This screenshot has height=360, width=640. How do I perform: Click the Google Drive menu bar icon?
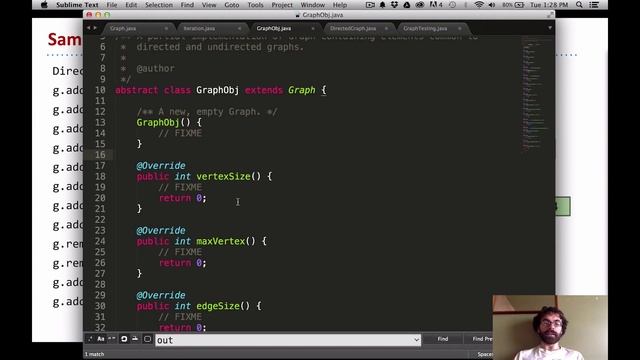[x=407, y=5]
